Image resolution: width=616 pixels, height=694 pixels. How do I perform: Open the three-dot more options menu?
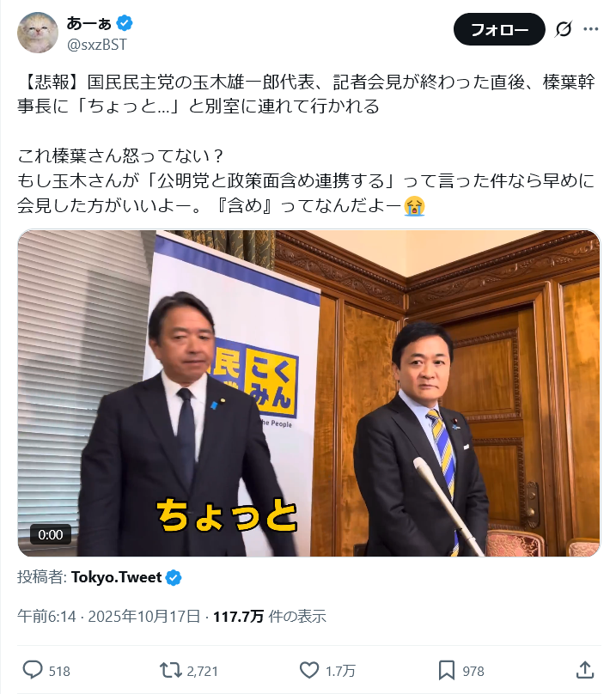(591, 29)
